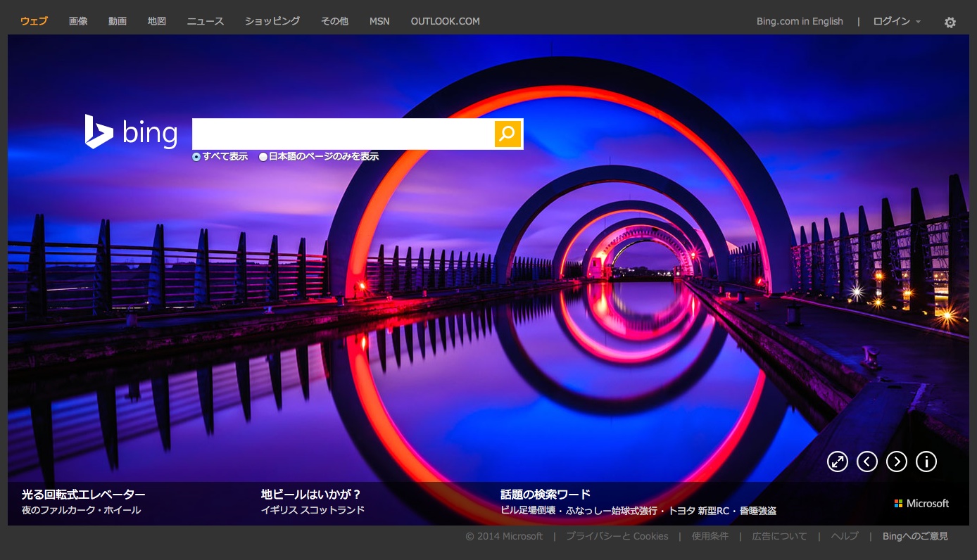Switch to the 画像 tab
The width and height of the screenshot is (977, 560).
click(78, 21)
